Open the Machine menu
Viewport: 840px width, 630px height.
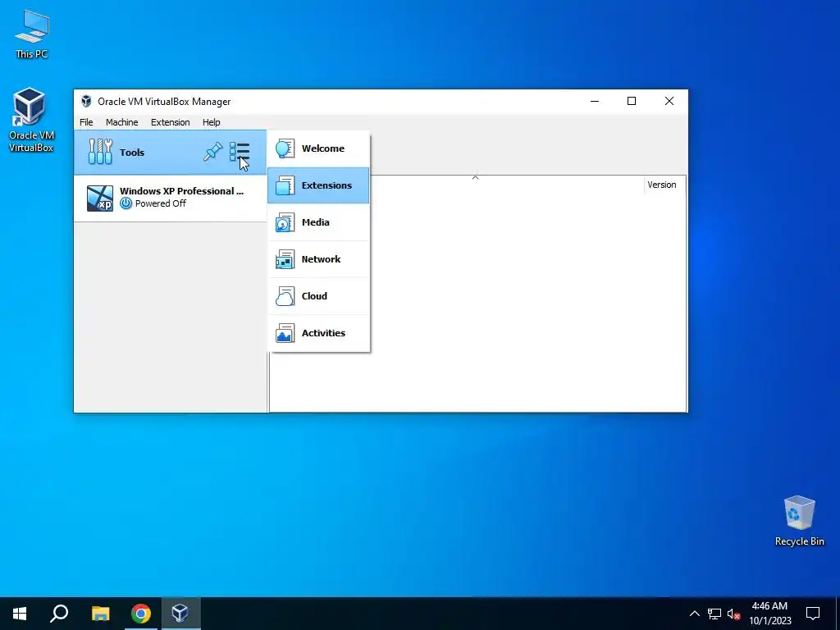click(x=122, y=122)
